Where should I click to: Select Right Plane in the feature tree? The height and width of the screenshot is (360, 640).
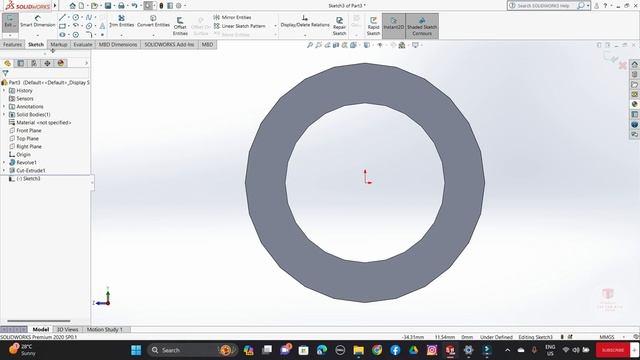[x=25, y=146]
